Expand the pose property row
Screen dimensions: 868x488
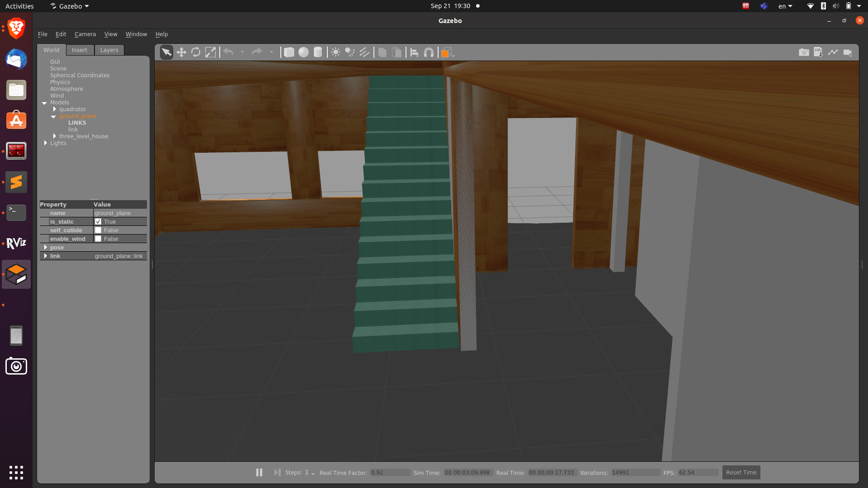[x=46, y=247]
